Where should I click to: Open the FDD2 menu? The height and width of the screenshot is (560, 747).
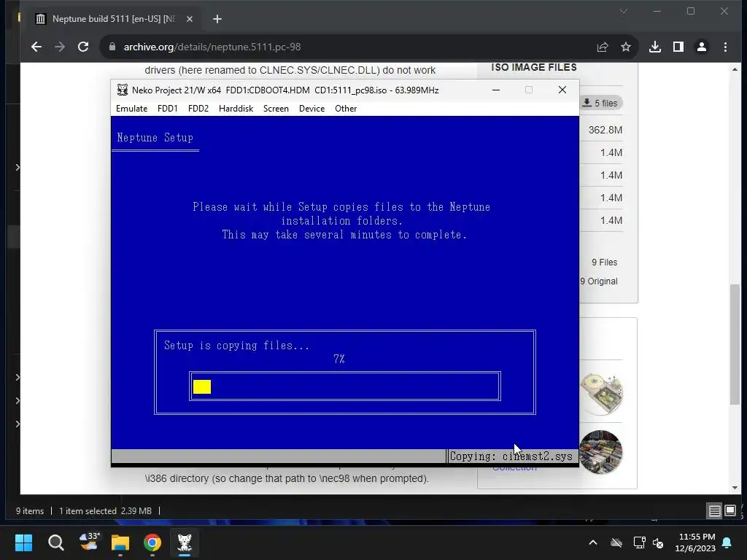(198, 109)
